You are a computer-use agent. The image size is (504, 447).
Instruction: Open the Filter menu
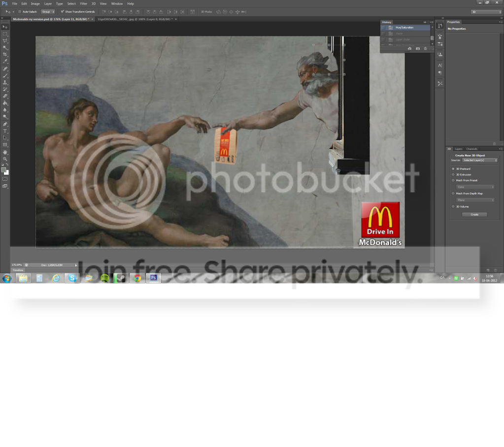84,4
